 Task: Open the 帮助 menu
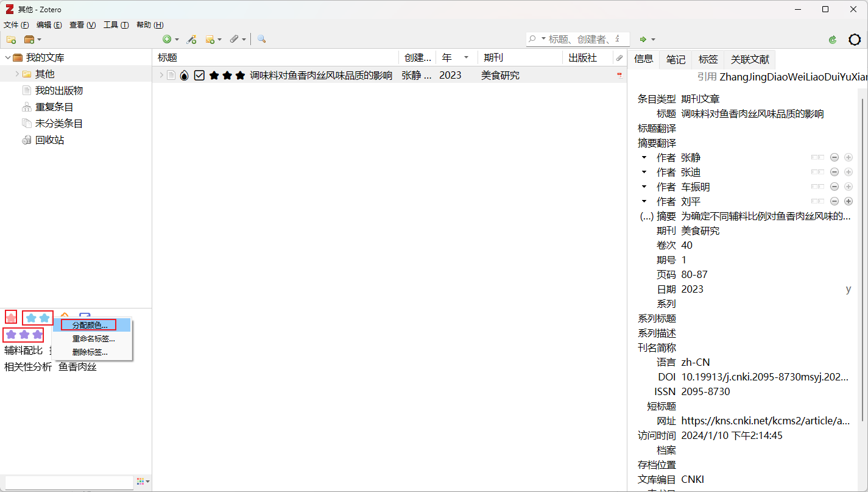(150, 25)
